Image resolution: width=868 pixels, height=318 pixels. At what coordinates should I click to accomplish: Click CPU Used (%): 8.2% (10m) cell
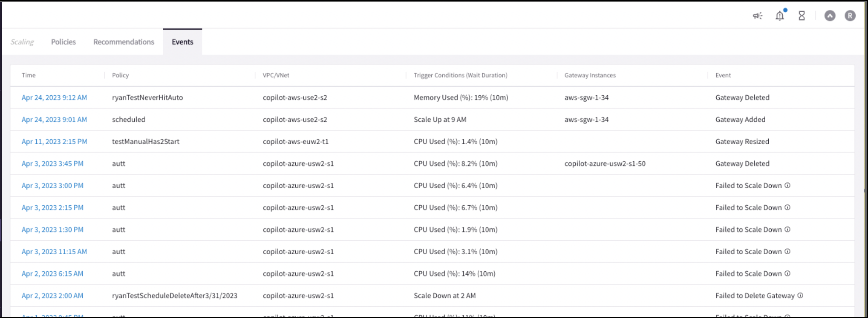pos(455,163)
